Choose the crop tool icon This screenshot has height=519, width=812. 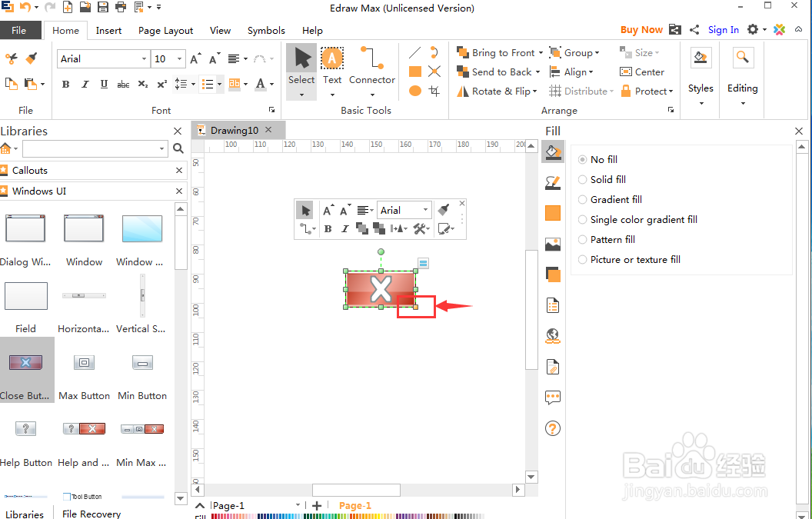434,91
